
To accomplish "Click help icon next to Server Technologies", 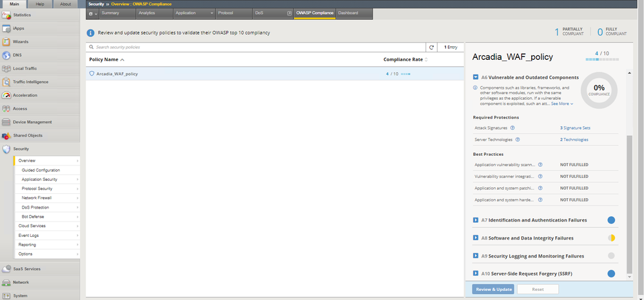I will (518, 140).
